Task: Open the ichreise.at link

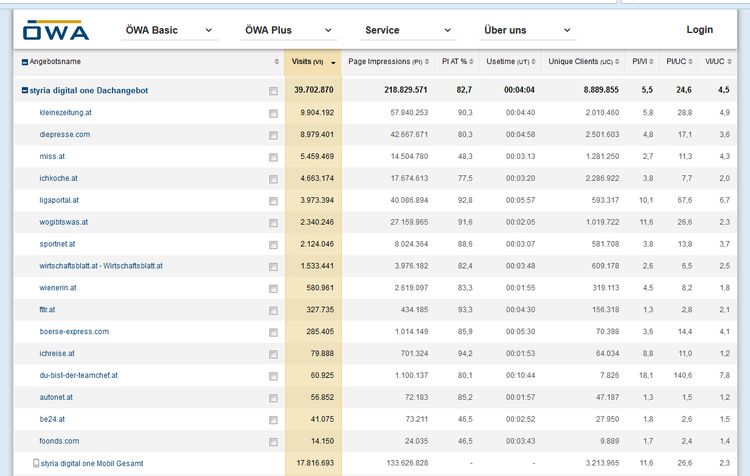Action: click(57, 353)
